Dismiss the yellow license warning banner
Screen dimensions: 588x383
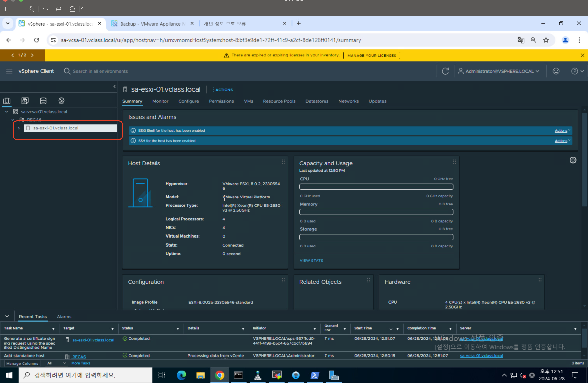(x=582, y=55)
